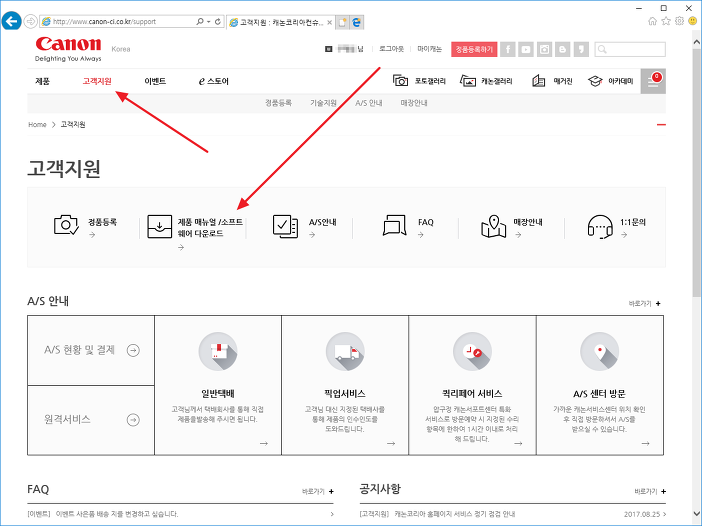Click 픽업서비스 truck icon

(x=345, y=351)
